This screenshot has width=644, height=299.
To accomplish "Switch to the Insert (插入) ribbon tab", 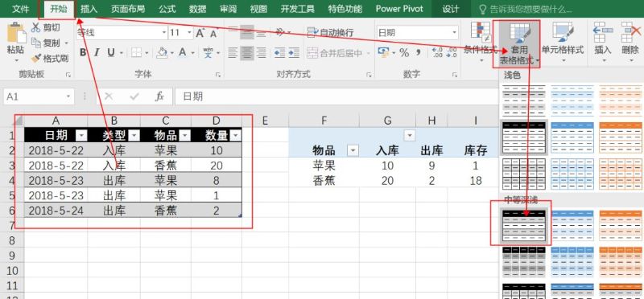I will (89, 9).
